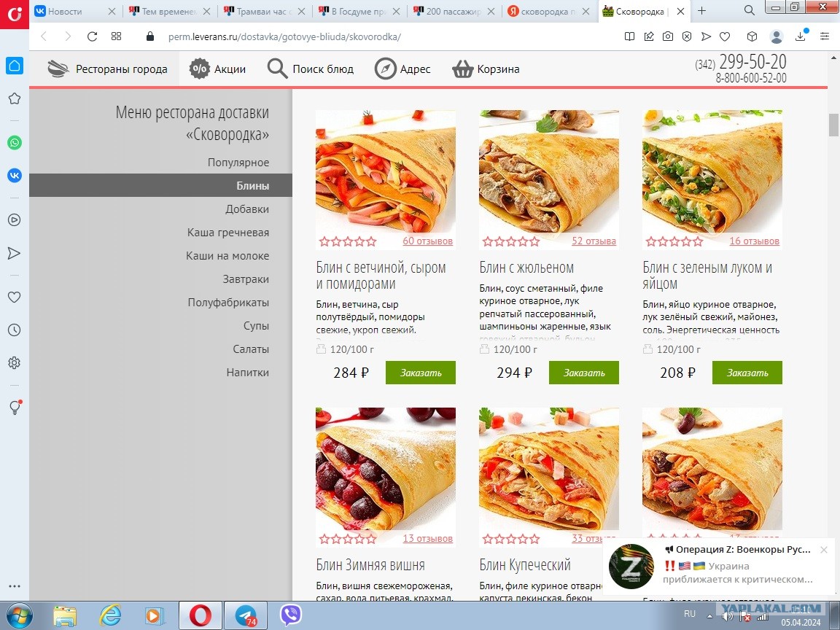Open reader mode book icon

pos(630,36)
